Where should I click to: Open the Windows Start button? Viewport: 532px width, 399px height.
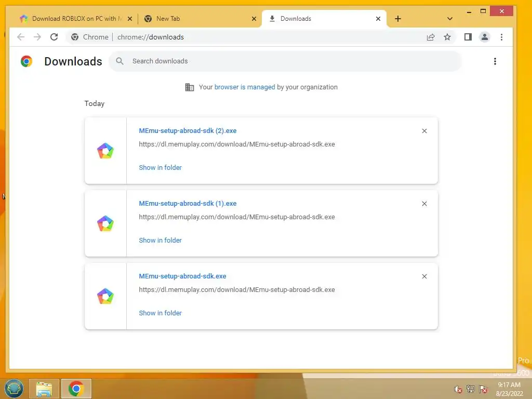point(14,389)
